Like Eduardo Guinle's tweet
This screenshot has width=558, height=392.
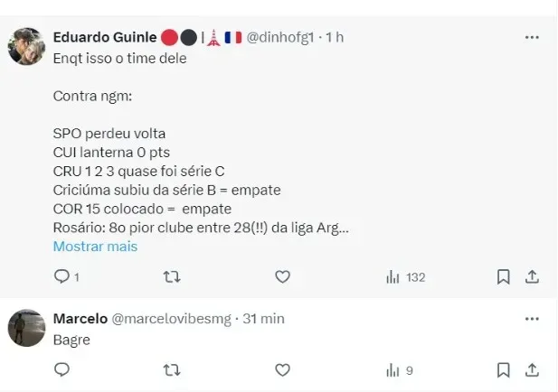(282, 277)
